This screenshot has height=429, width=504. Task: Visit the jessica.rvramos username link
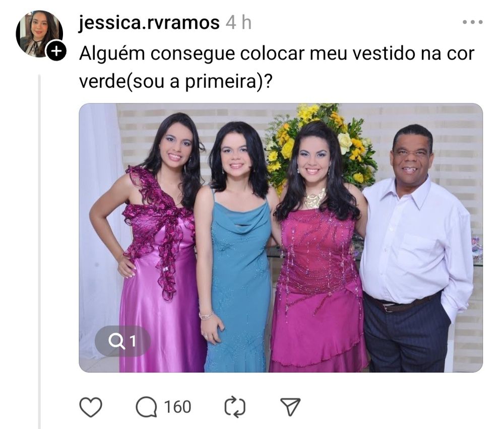[149, 23]
